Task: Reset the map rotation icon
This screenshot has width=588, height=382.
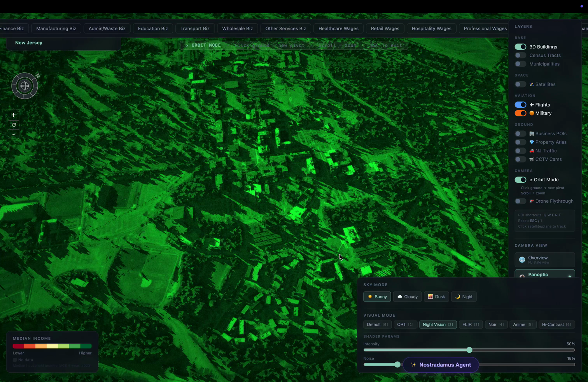Action: pyautogui.click(x=14, y=125)
